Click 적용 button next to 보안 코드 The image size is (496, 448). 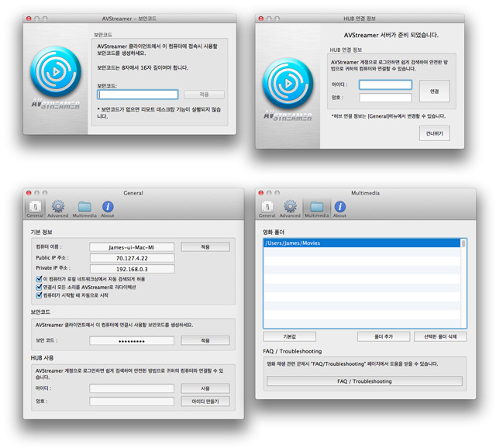pos(205,341)
